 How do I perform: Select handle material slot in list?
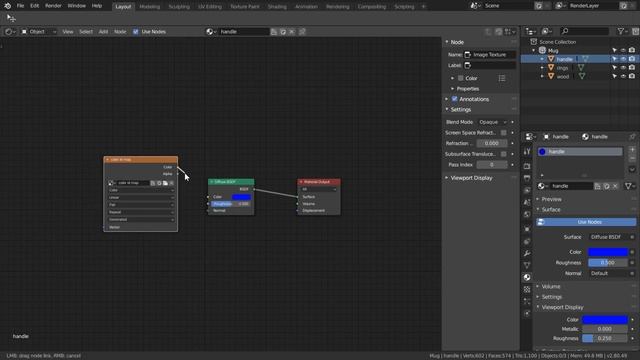(x=580, y=151)
